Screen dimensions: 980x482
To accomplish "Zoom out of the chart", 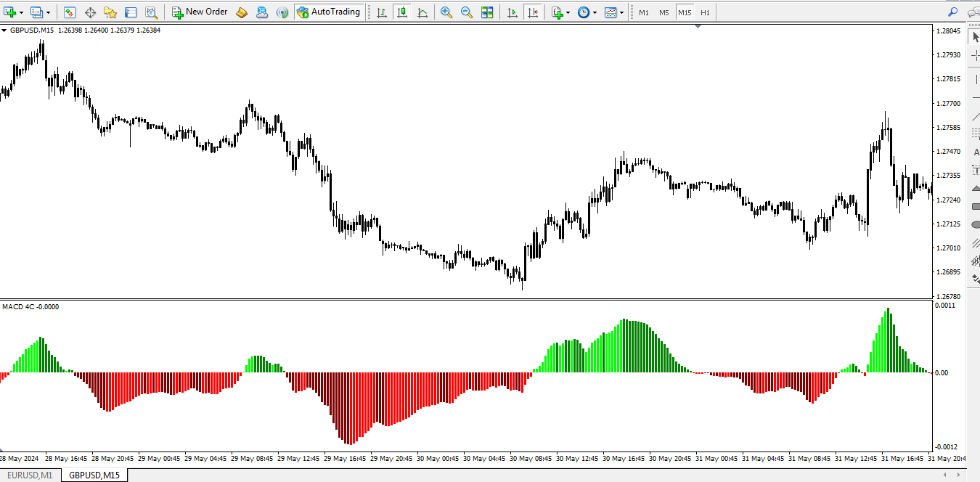I will coord(467,12).
